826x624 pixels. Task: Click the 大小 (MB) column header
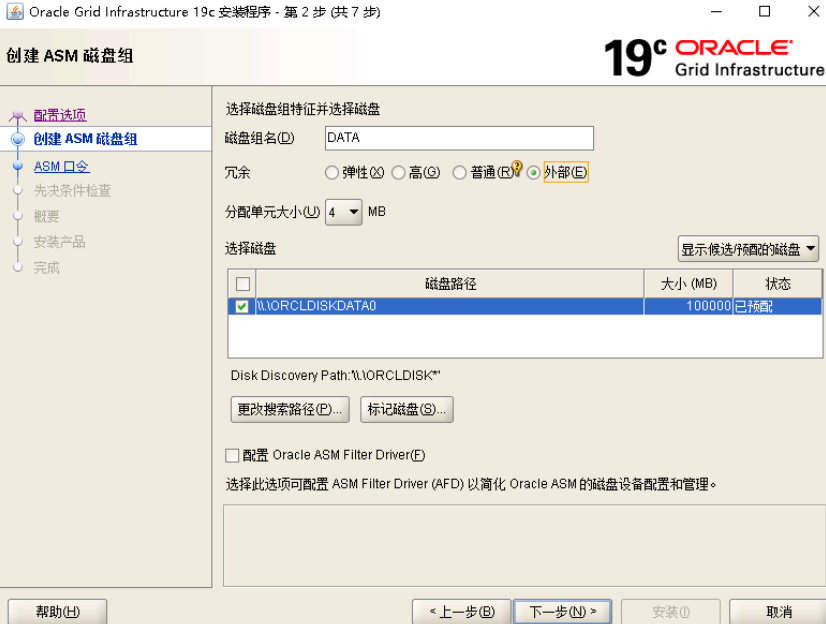pos(689,284)
